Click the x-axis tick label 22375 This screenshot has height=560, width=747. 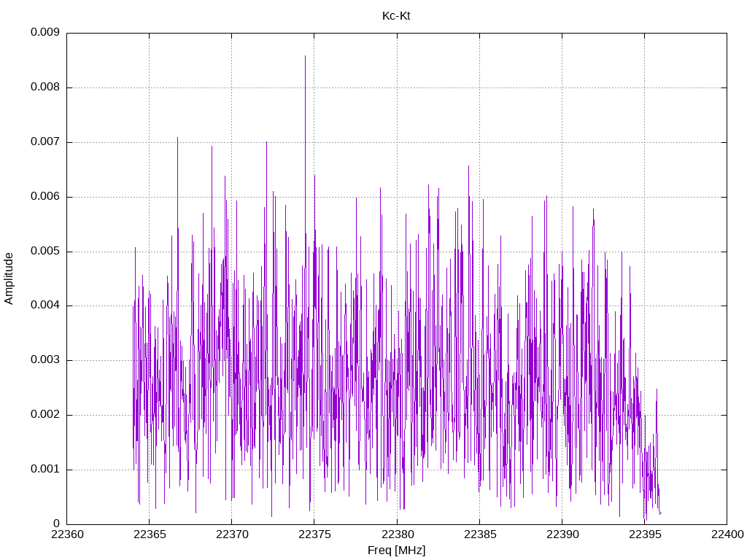pos(314,534)
